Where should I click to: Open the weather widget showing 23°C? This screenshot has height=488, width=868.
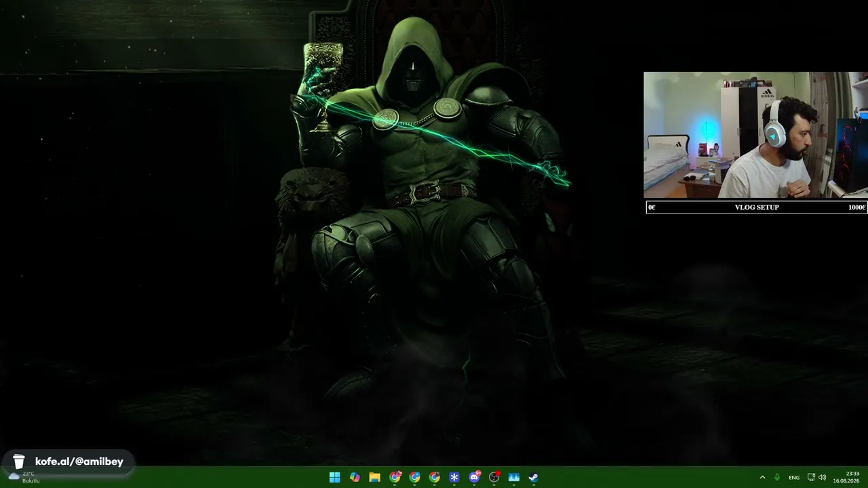click(x=24, y=477)
